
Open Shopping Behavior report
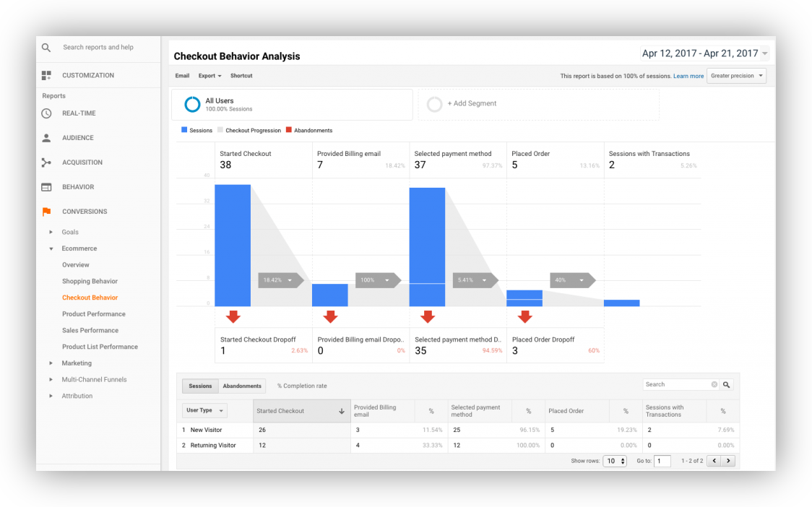tap(90, 281)
